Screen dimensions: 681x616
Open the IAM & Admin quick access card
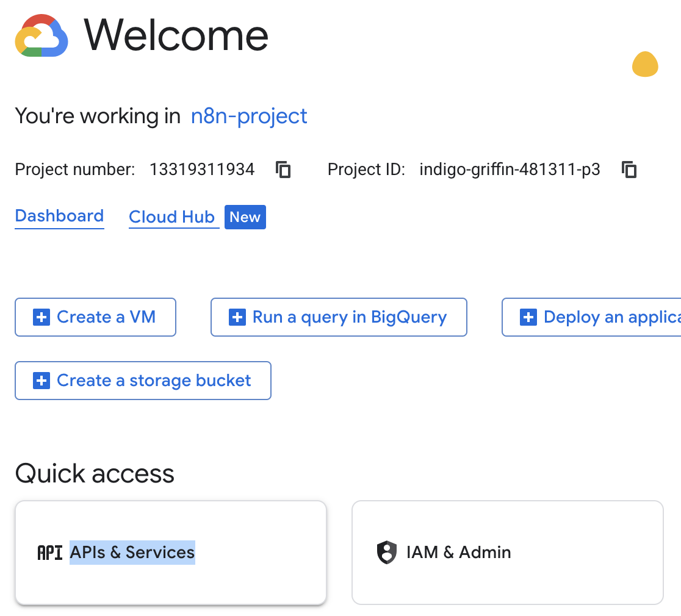pos(507,553)
